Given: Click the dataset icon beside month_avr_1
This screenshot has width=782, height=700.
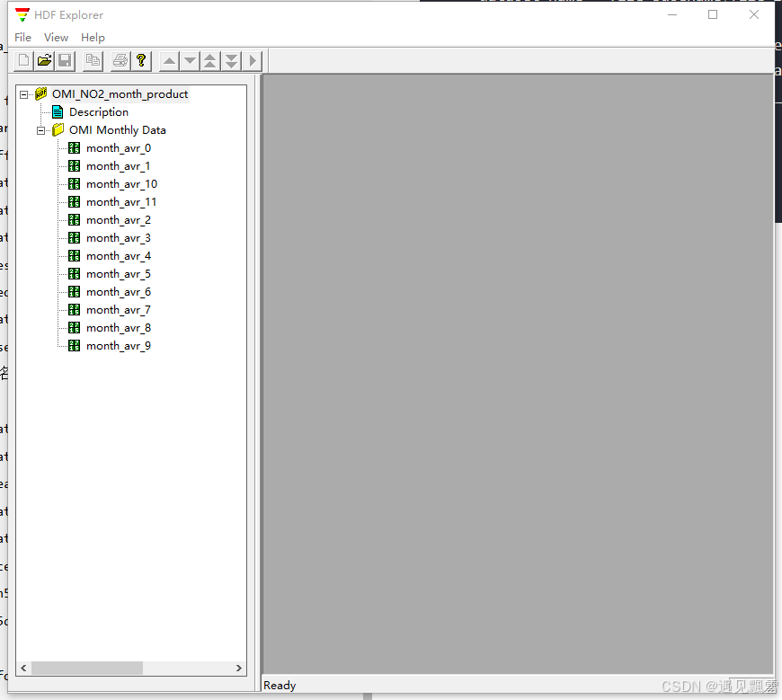Looking at the screenshot, I should [x=75, y=165].
